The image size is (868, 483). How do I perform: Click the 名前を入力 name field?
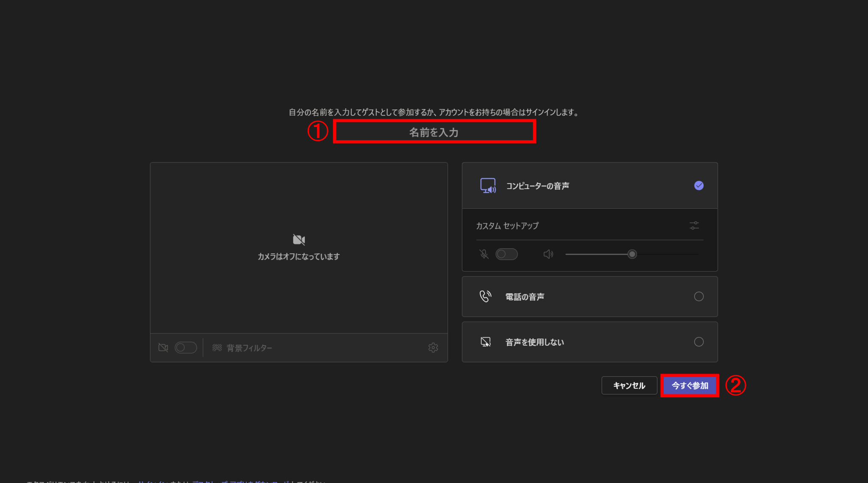tap(434, 132)
